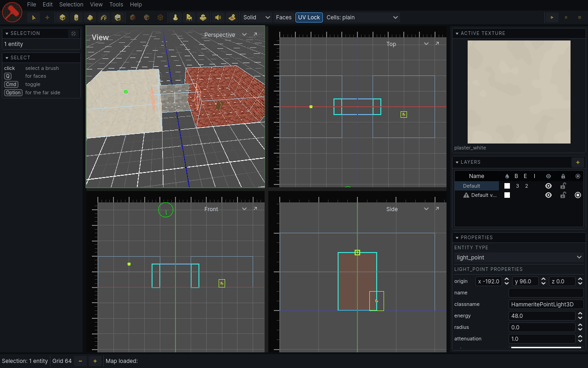Open the Tools menu
Viewport: 588px width, 368px height.
pyautogui.click(x=116, y=5)
